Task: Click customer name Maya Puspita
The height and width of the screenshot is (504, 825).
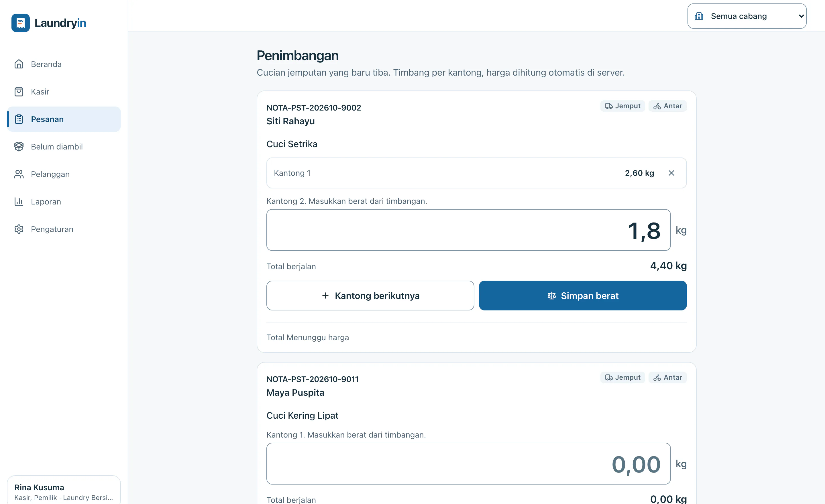Action: coord(295,393)
